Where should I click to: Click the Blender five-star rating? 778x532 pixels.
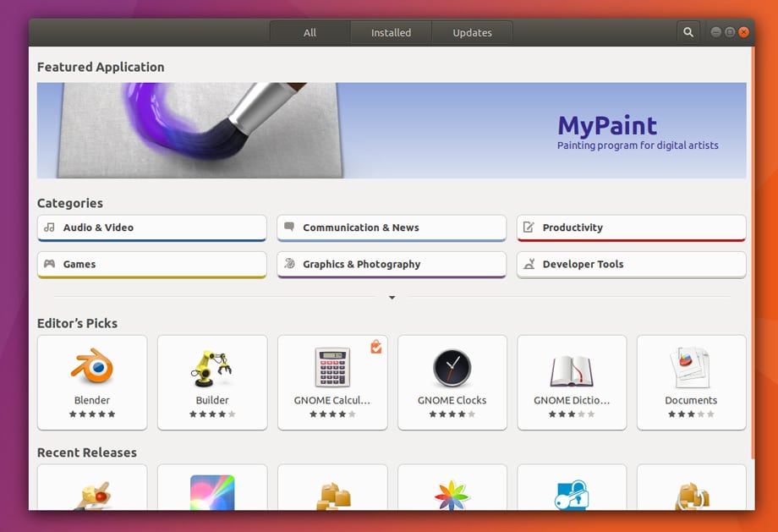92,414
